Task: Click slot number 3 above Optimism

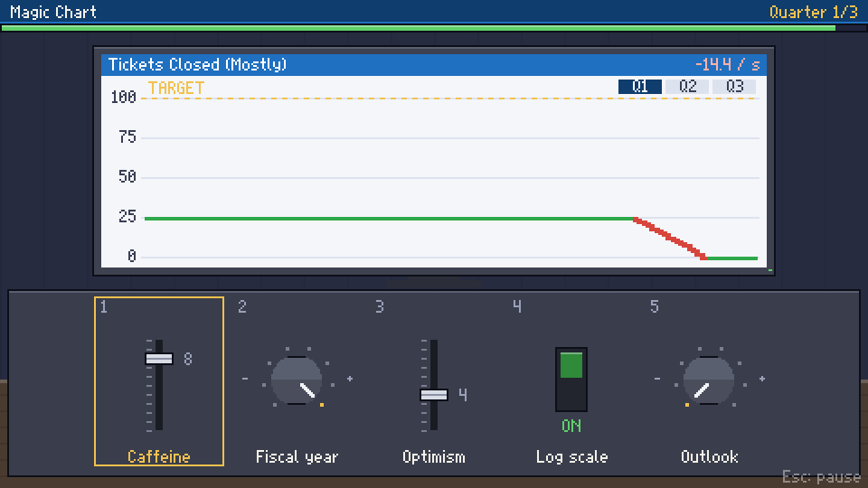Action: click(379, 306)
